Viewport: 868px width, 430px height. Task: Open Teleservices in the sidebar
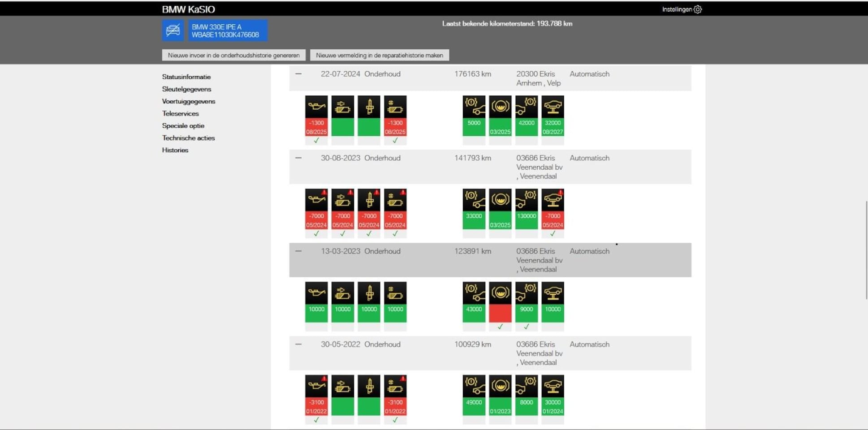pyautogui.click(x=180, y=114)
